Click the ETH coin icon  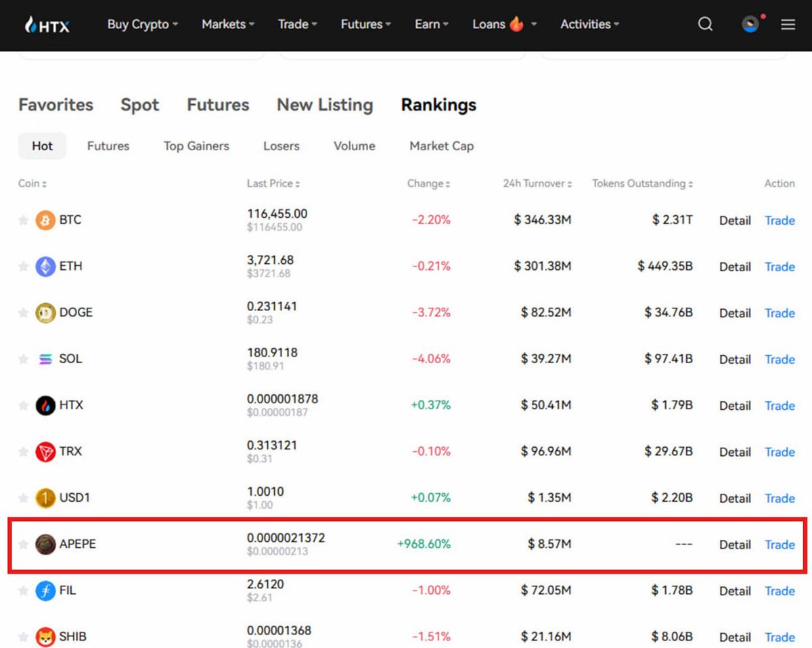[45, 267]
